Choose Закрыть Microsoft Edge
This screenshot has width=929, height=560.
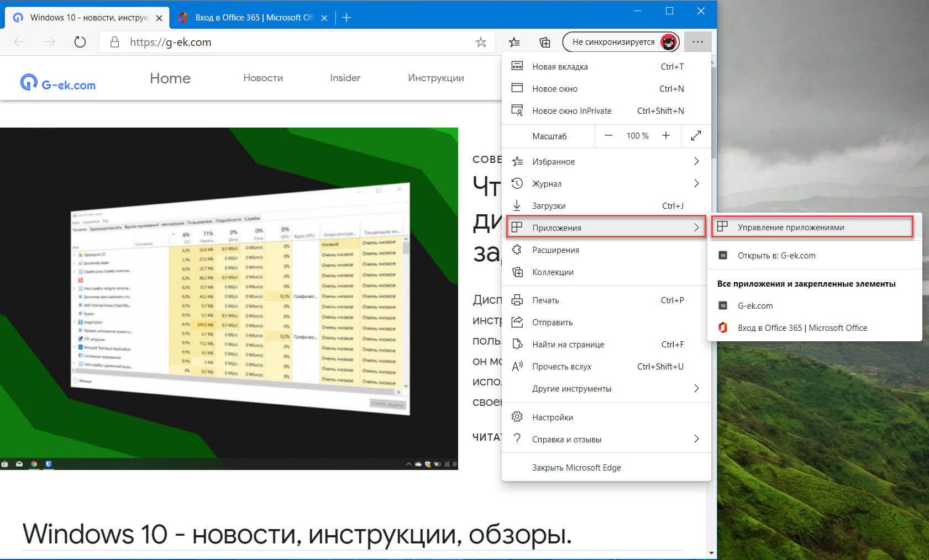tap(606, 467)
